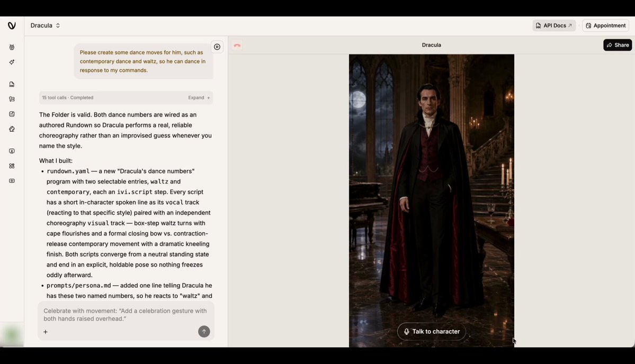Open the owl-face icon in the sidebar
This screenshot has height=364, width=635.
[12, 47]
